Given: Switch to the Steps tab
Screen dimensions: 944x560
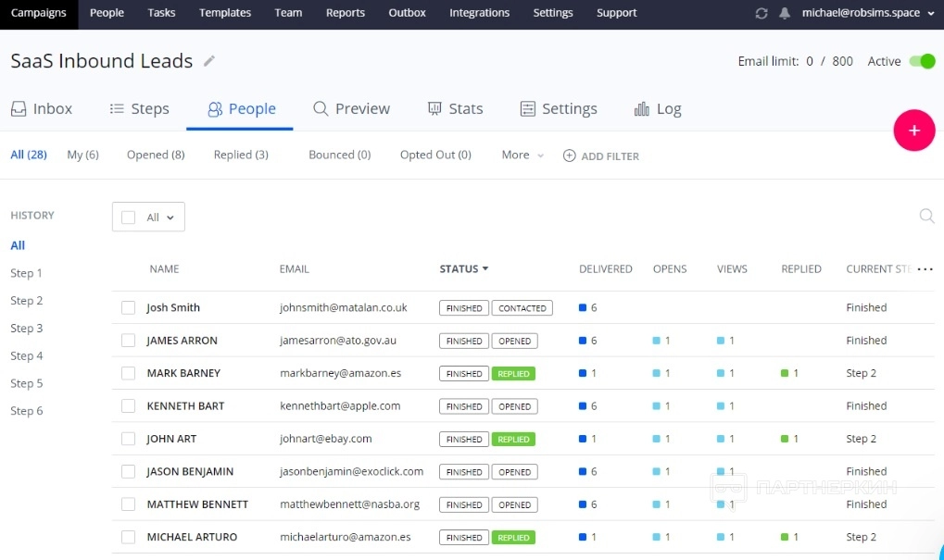Looking at the screenshot, I should pos(139,108).
